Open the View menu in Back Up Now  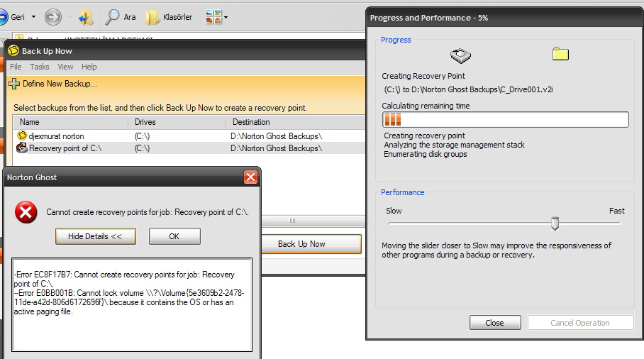pos(65,67)
